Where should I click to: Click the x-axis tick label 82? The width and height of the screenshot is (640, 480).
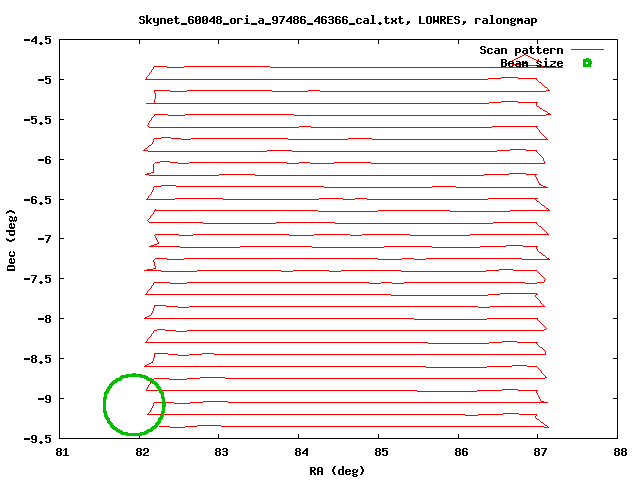[x=142, y=452]
